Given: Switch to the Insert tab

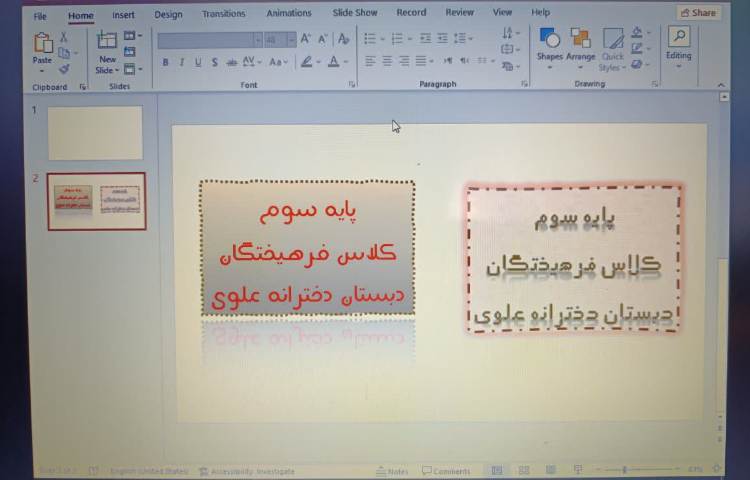Looking at the screenshot, I should (x=123, y=15).
